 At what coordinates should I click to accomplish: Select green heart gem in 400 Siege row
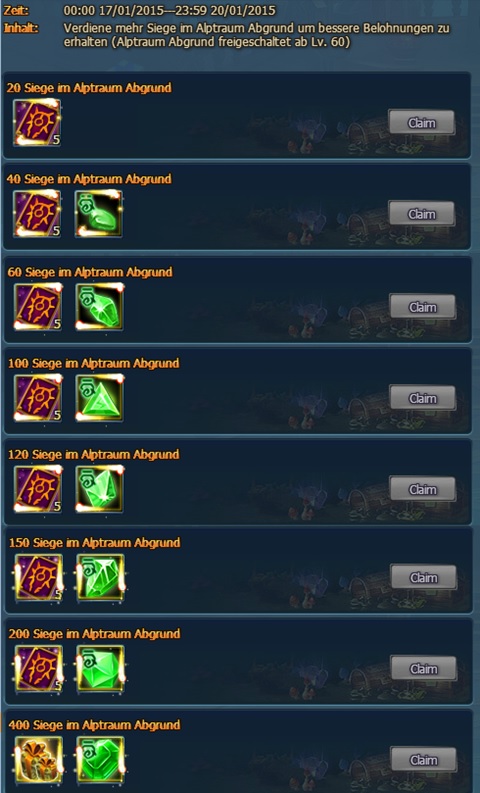tap(100, 760)
